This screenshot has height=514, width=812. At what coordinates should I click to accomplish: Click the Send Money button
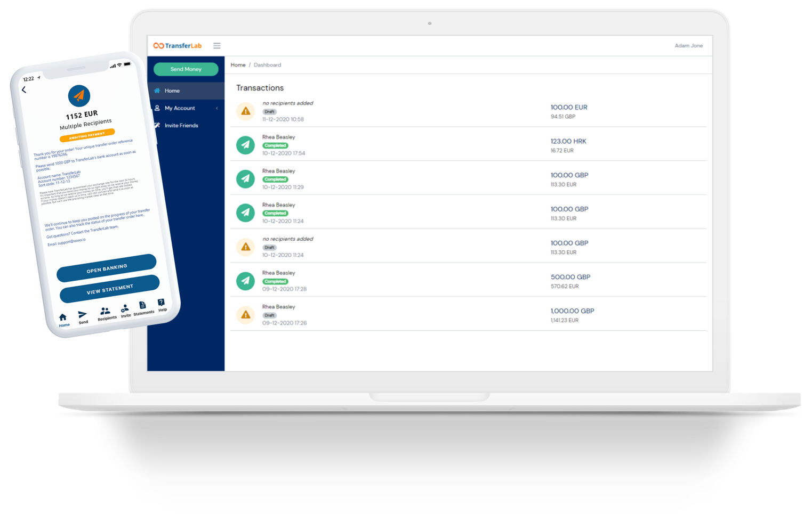click(186, 69)
